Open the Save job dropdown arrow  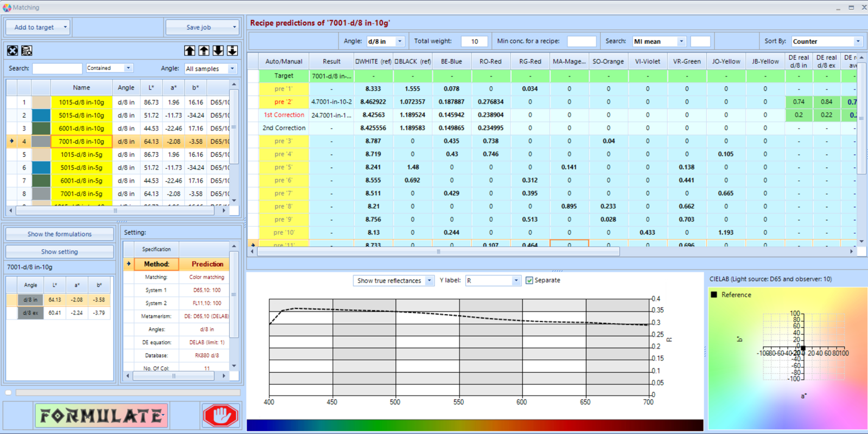point(234,27)
